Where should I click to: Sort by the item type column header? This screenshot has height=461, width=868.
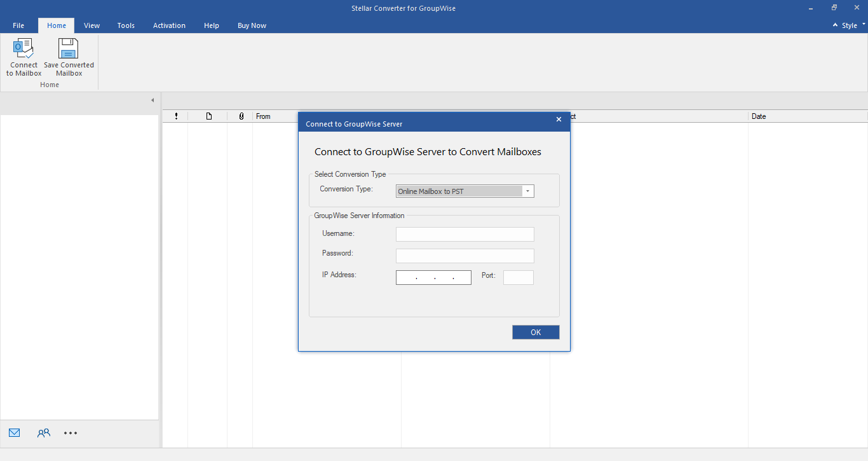tap(208, 116)
